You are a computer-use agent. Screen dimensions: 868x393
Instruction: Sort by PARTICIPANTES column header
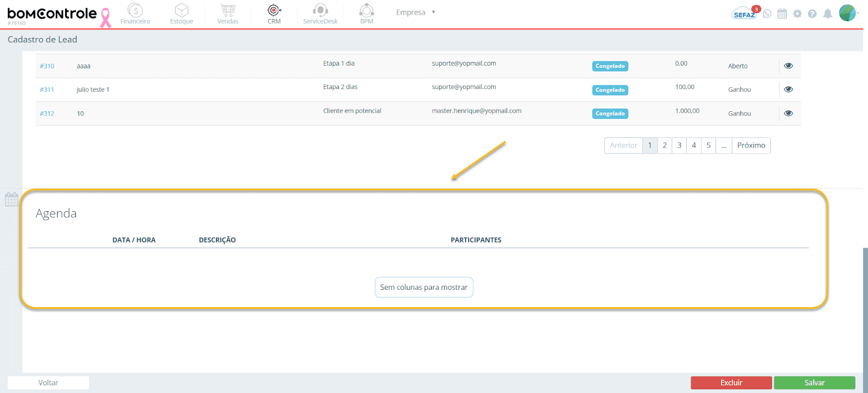[476, 240]
